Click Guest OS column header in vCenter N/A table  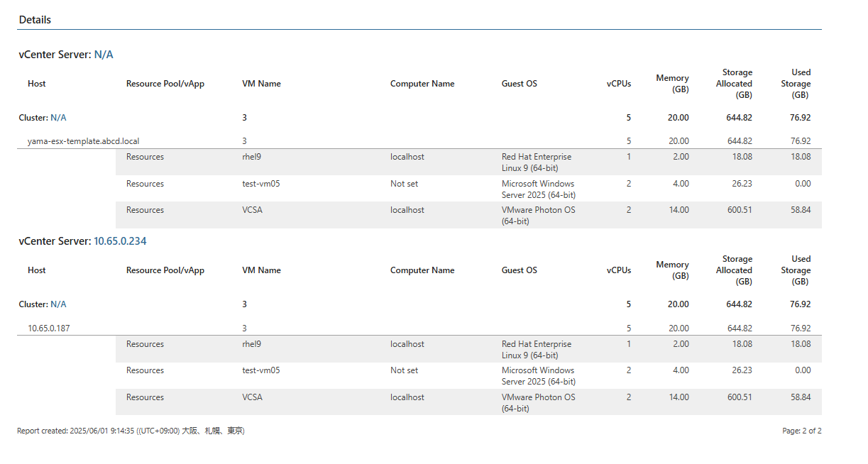(519, 84)
